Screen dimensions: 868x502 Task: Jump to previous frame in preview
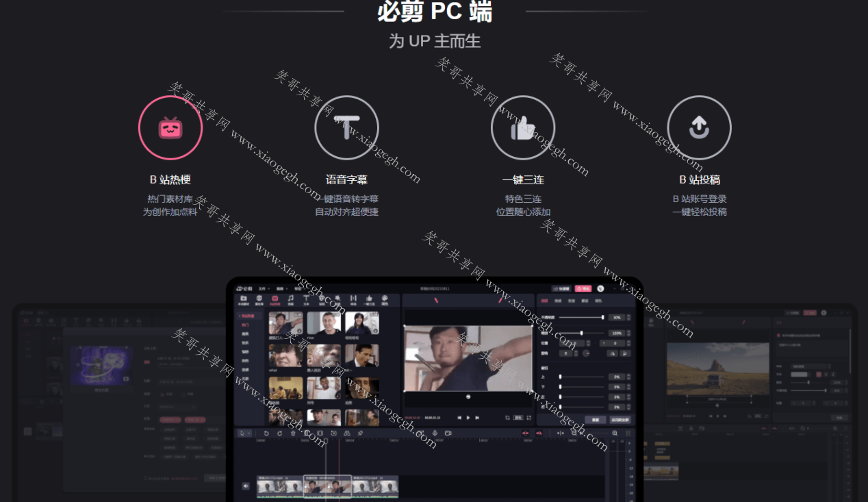coord(459,417)
